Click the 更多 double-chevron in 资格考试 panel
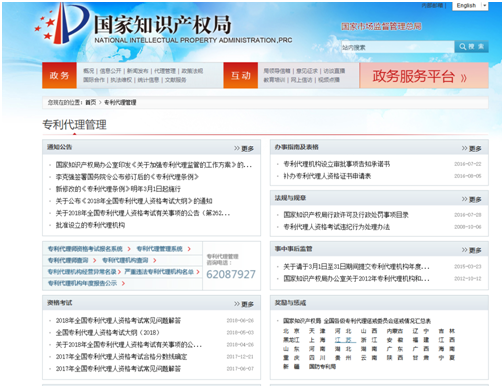 tap(244, 304)
